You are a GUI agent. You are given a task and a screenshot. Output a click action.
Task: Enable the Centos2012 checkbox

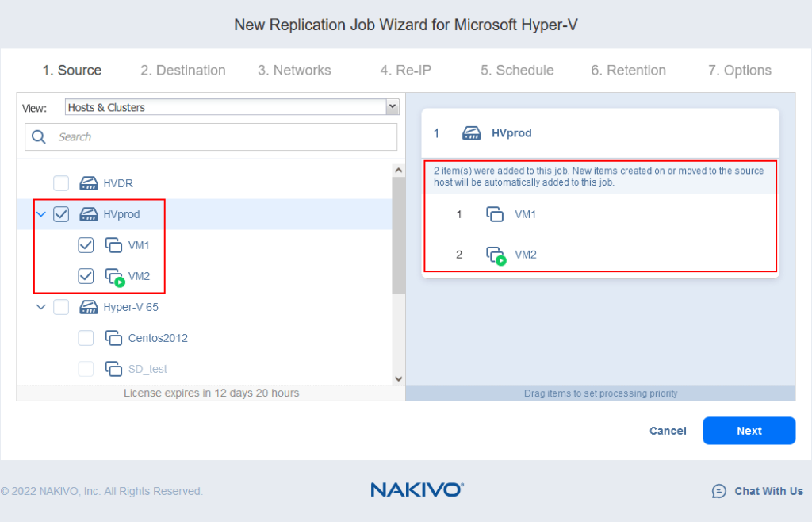tap(86, 337)
